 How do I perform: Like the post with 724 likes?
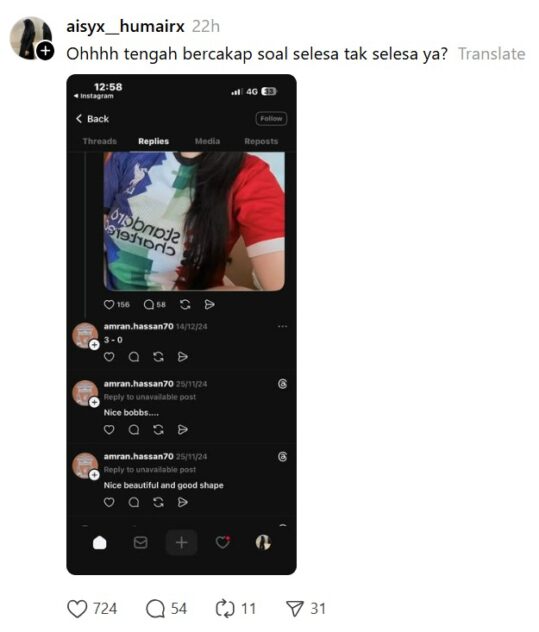point(77,609)
